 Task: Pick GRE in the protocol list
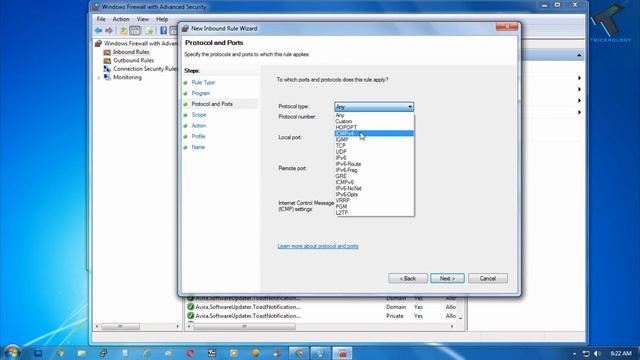point(374,176)
